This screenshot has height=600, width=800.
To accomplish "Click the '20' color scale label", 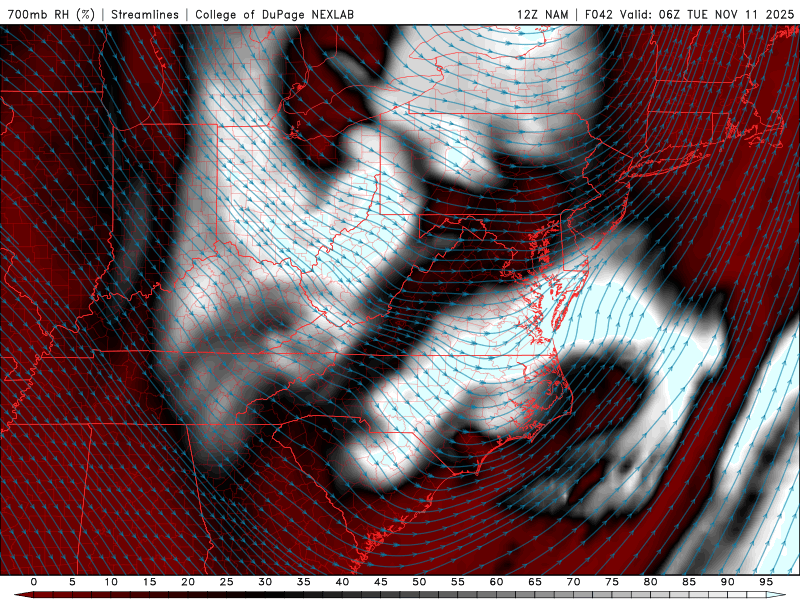I will point(188,582).
